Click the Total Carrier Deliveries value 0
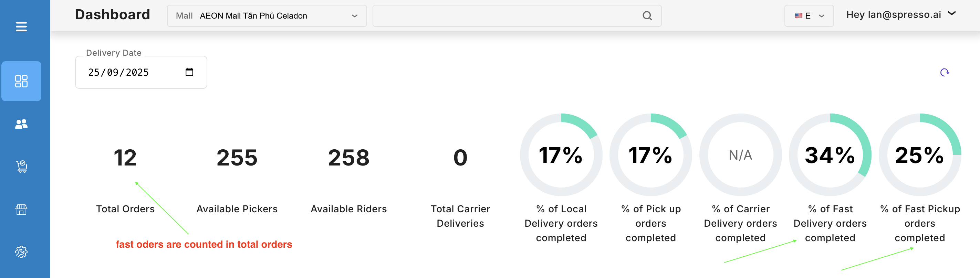The width and height of the screenshot is (980, 278). [x=460, y=158]
